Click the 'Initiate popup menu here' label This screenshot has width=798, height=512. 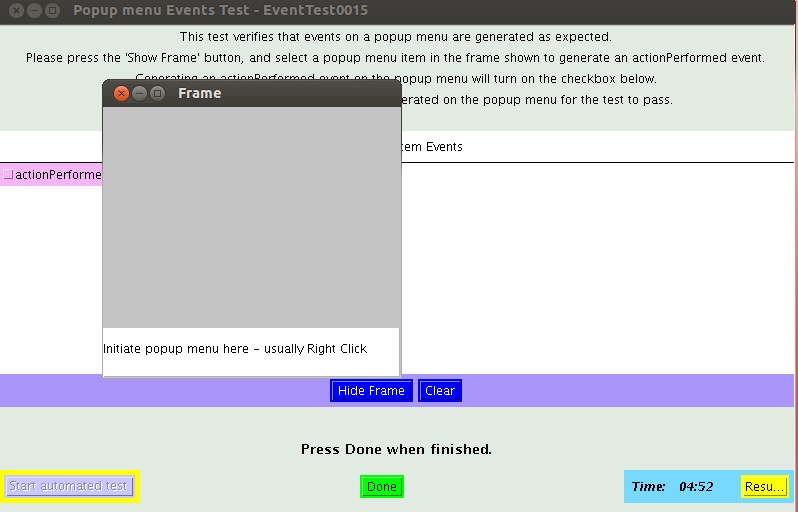point(235,349)
